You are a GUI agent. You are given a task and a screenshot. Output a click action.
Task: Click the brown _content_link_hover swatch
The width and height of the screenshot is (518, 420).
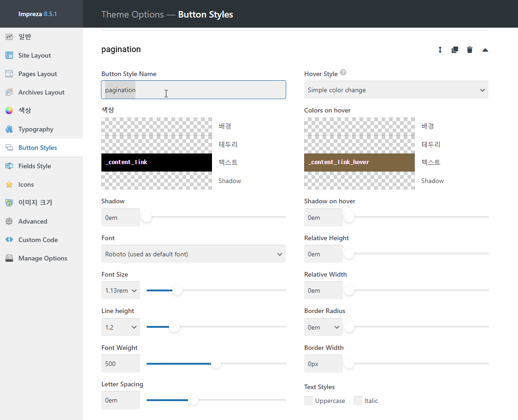[359, 162]
